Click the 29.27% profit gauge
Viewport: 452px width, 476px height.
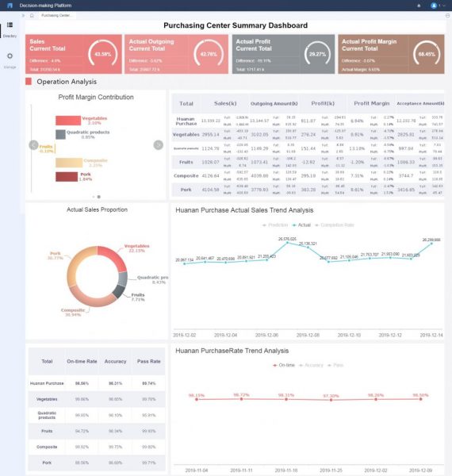[317, 54]
